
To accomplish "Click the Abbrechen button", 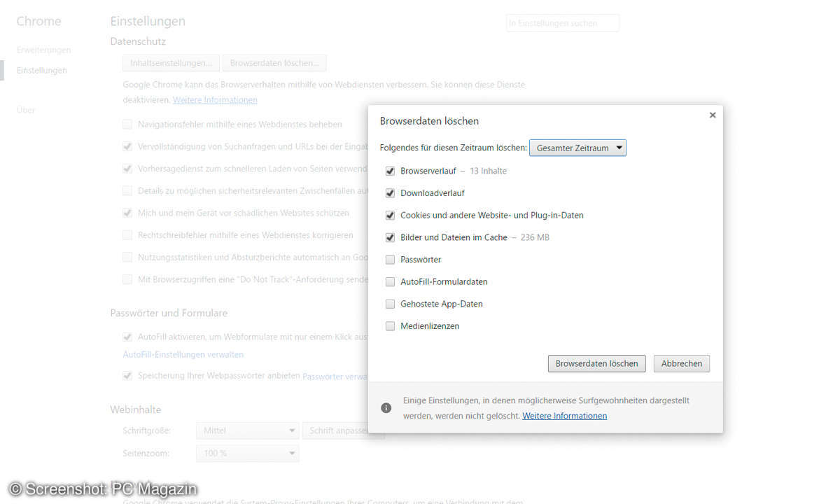I will (x=682, y=363).
